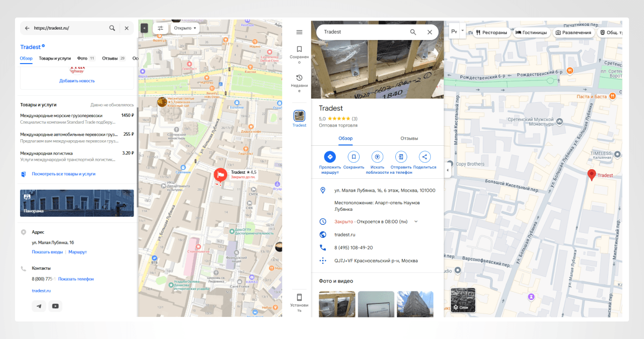Click phone number 8 (495) 108-49-20

[x=377, y=247]
